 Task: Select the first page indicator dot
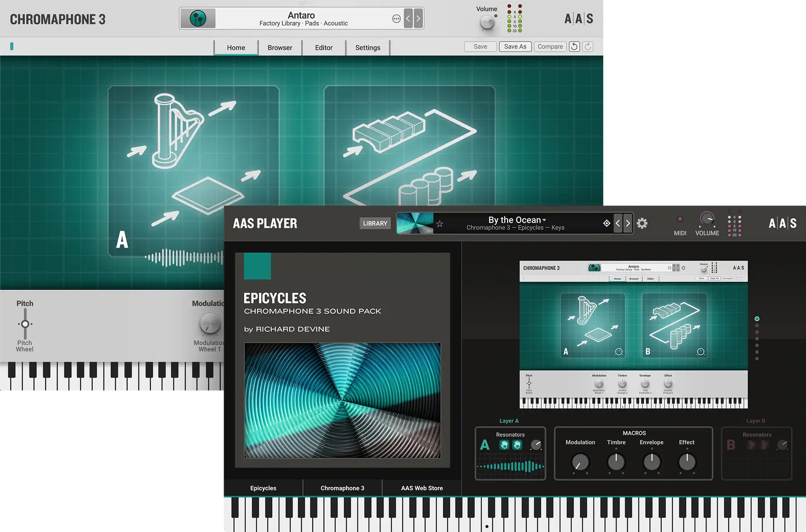pyautogui.click(x=757, y=319)
